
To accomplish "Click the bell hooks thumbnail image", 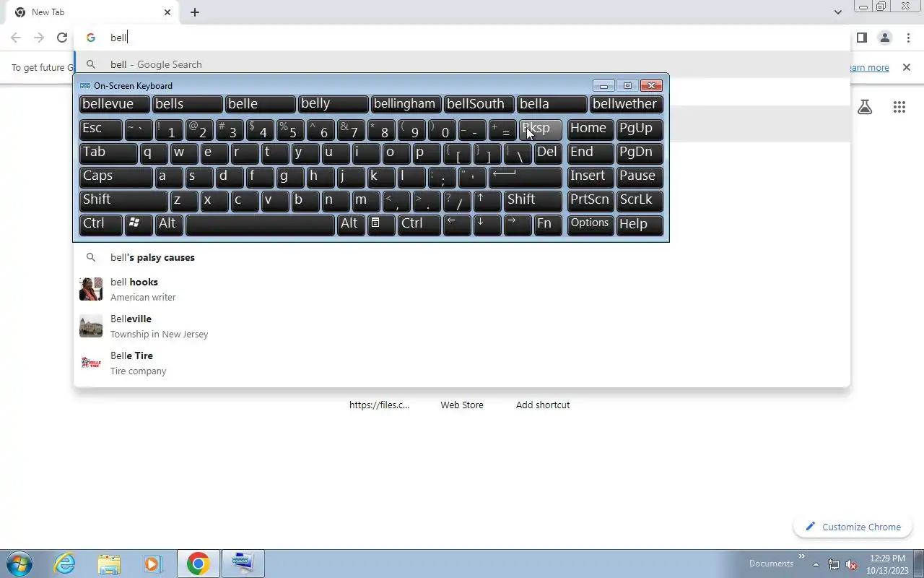I will (x=91, y=289).
